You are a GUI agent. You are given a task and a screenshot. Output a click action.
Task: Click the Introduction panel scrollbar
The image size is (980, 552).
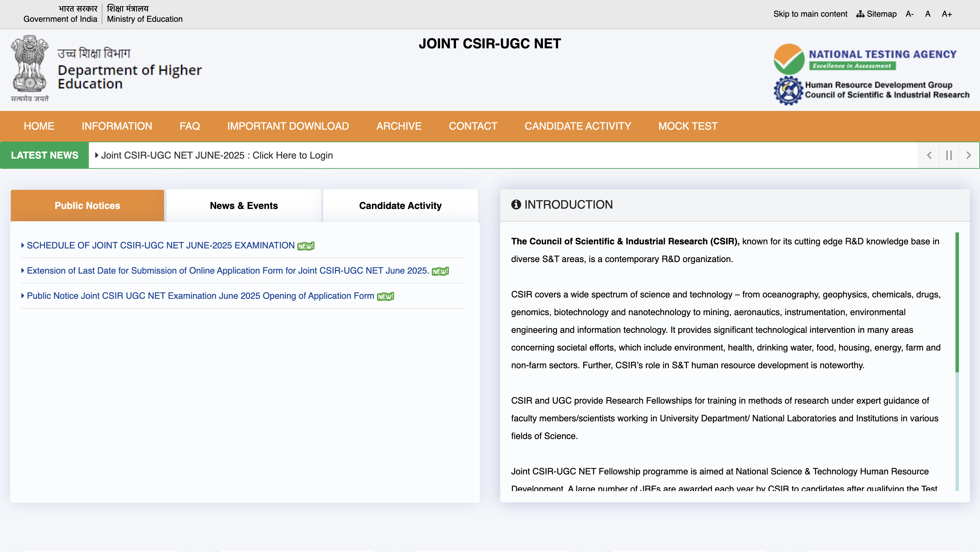[x=957, y=303]
